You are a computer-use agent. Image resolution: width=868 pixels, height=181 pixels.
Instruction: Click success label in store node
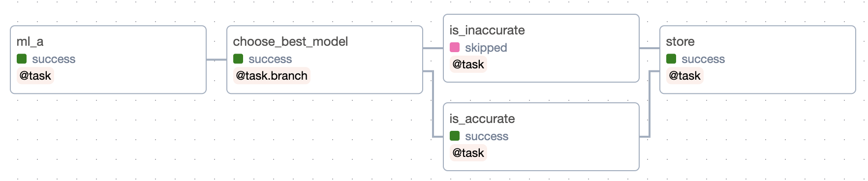tap(703, 59)
